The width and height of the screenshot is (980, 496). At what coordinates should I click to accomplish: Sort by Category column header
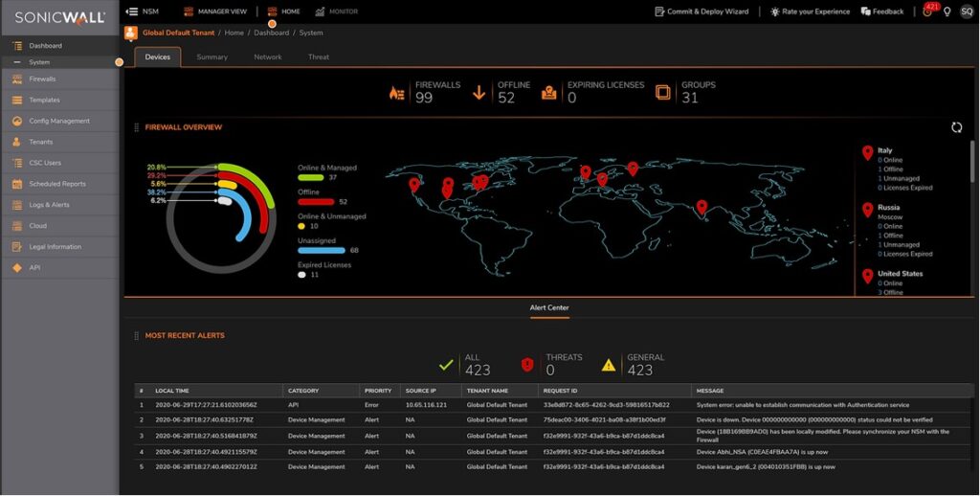click(303, 391)
